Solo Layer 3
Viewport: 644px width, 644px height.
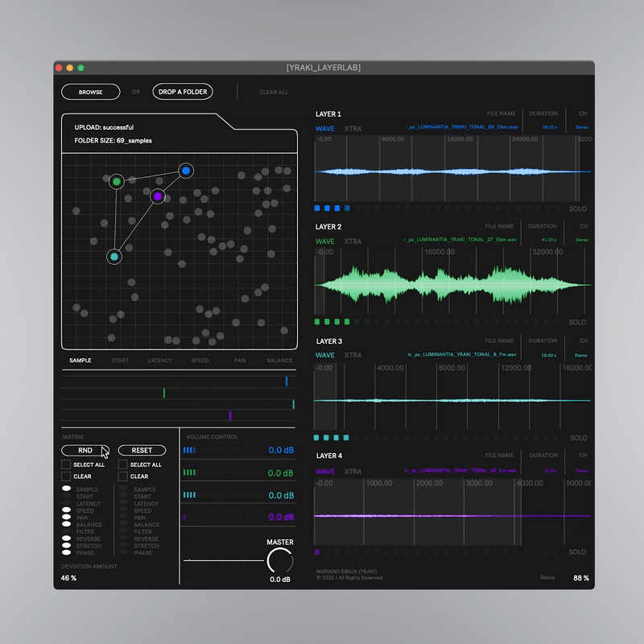point(577,438)
